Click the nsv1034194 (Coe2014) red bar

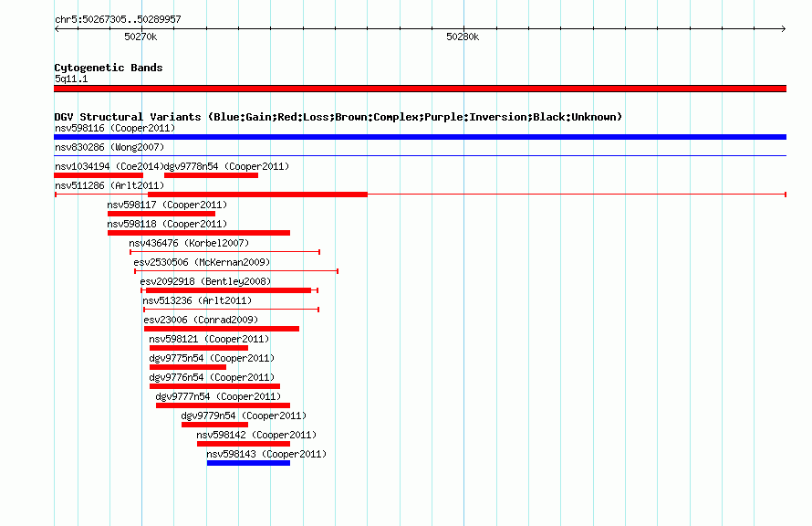(x=99, y=175)
